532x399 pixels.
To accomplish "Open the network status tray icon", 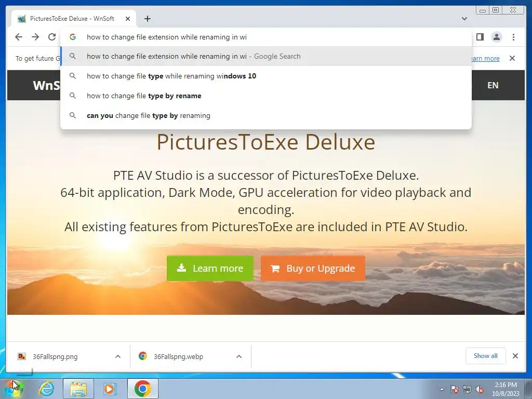I will tap(467, 389).
